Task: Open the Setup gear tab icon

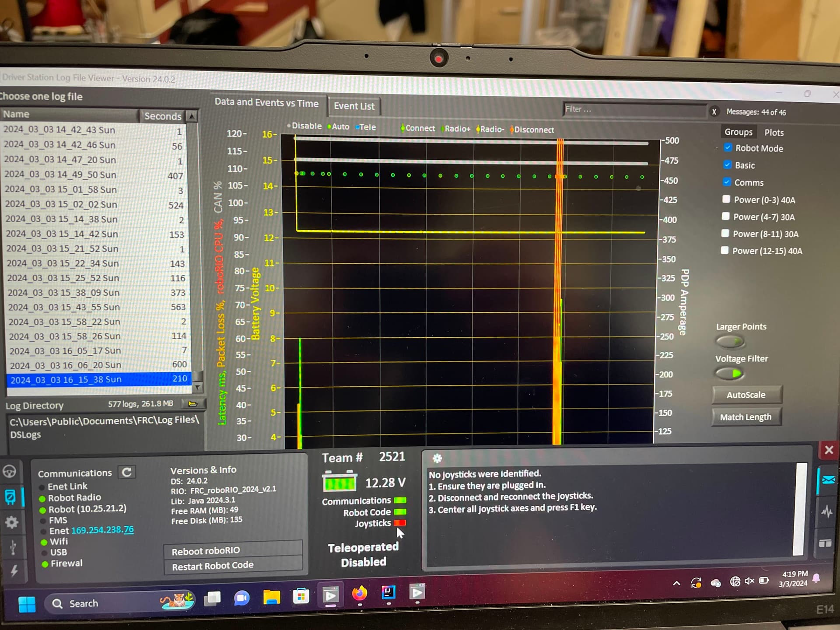Action: point(11,522)
